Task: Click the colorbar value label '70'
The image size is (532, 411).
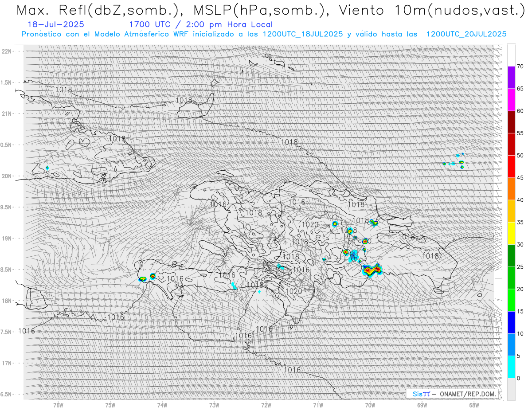Action: pos(520,67)
